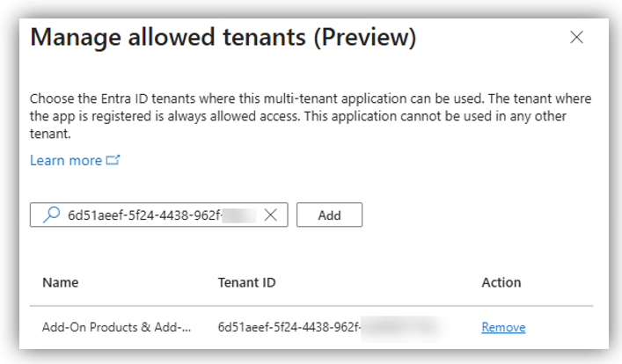
Task: Sort by the Name column header
Action: click(60, 282)
